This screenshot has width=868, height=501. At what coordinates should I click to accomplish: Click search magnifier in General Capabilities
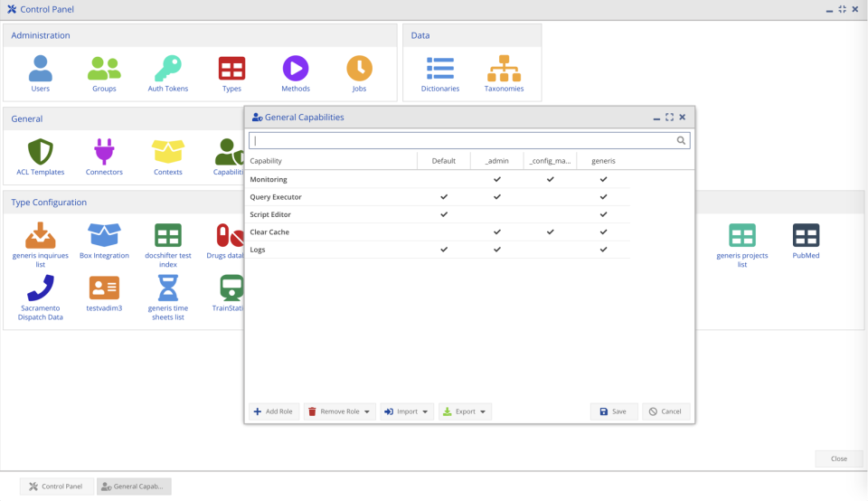681,140
